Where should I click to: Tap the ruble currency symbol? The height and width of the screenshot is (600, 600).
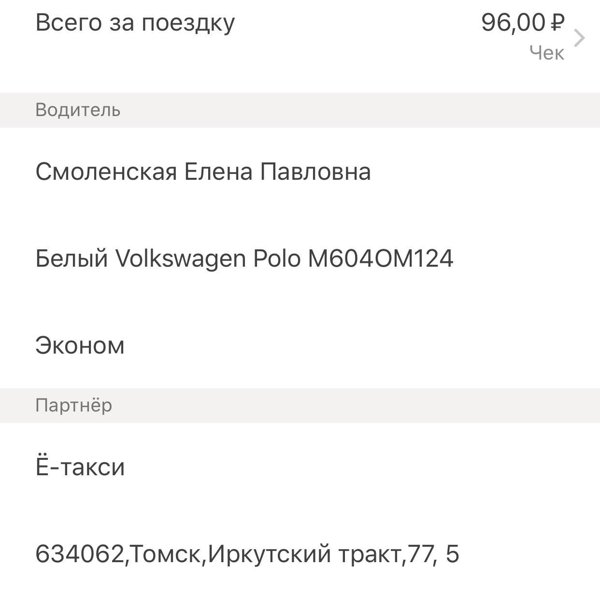pos(558,22)
